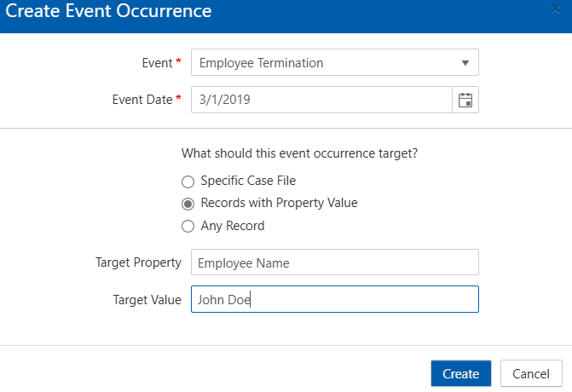572x392 pixels.
Task: Click the Event Date field showing 3/1/2019
Action: (x=321, y=100)
